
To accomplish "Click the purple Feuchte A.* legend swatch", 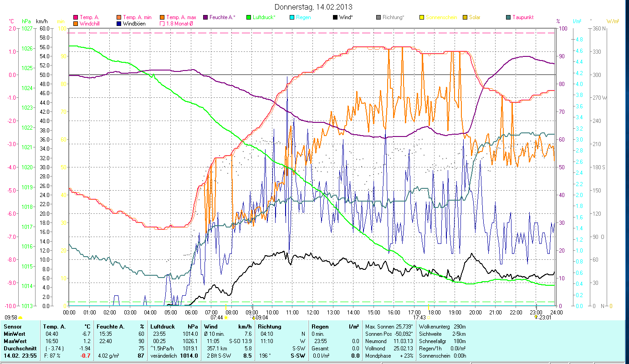I will [206, 17].
